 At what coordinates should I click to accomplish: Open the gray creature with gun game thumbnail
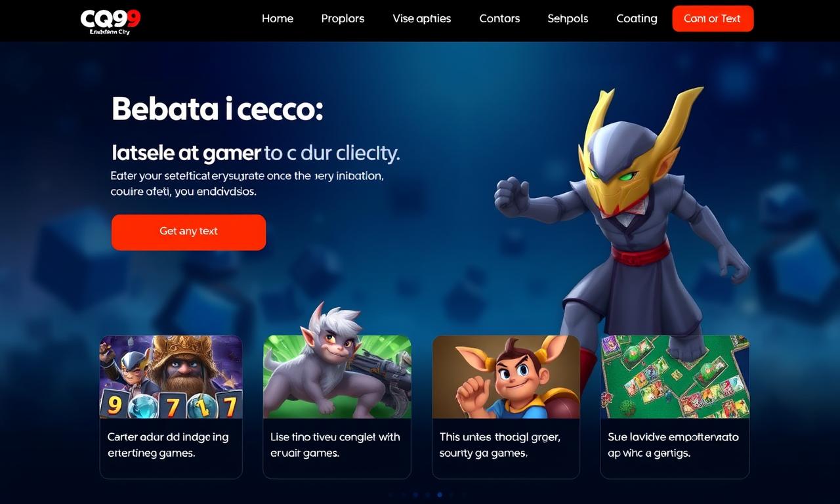click(x=337, y=377)
